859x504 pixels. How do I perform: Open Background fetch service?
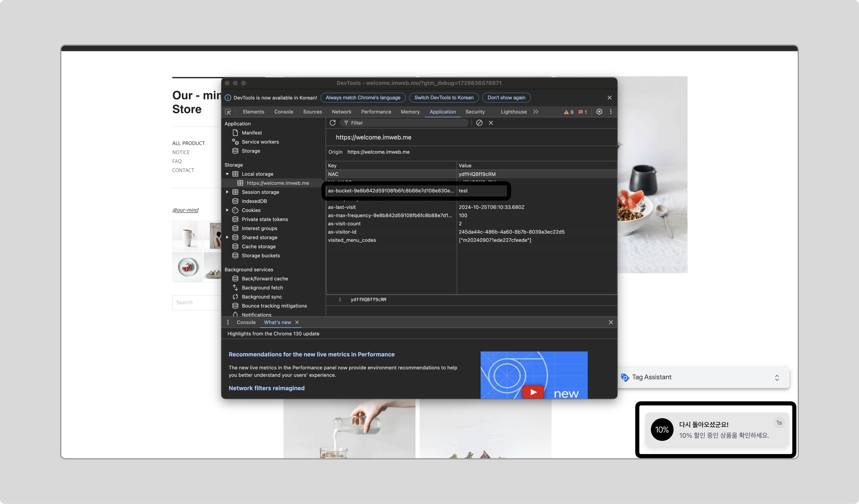click(x=262, y=288)
